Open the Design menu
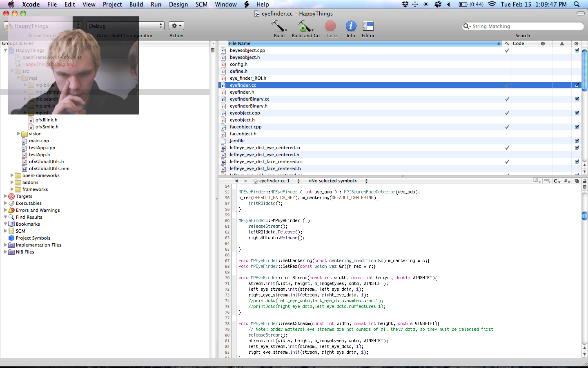The width and height of the screenshot is (588, 368). click(x=178, y=4)
